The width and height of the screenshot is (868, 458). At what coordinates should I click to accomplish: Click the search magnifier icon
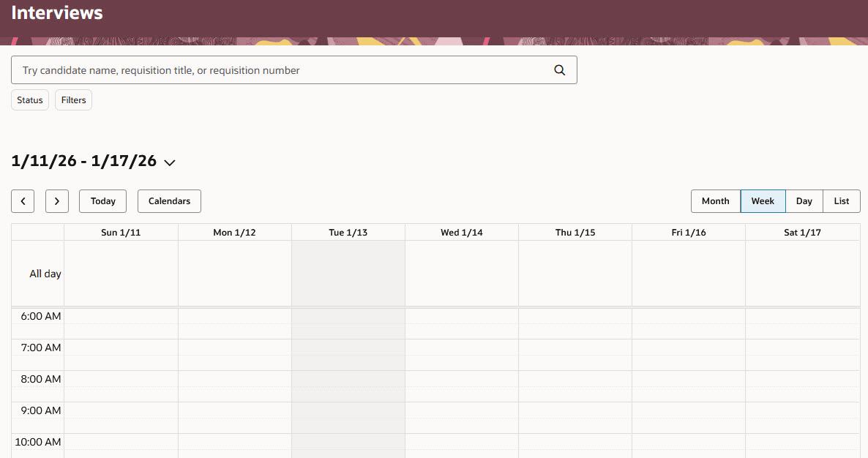click(x=560, y=70)
